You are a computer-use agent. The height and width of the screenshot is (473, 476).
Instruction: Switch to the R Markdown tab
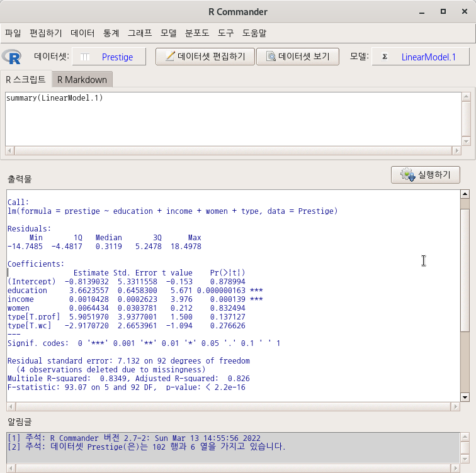coord(82,80)
